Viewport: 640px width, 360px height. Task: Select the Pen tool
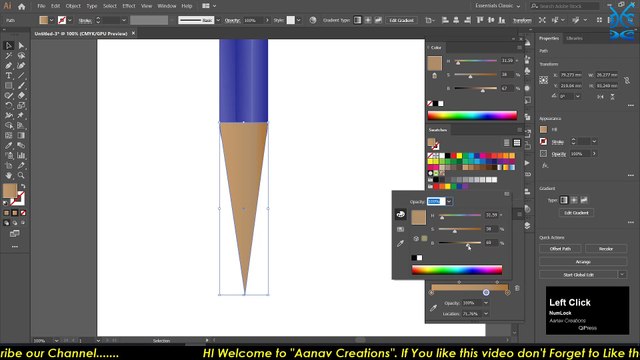click(9, 66)
